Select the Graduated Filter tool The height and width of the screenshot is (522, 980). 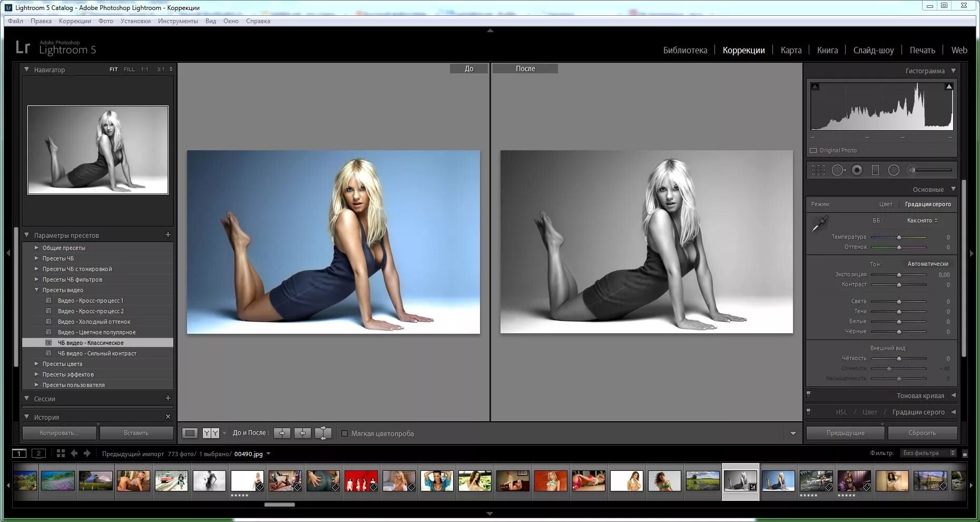pyautogui.click(x=876, y=170)
